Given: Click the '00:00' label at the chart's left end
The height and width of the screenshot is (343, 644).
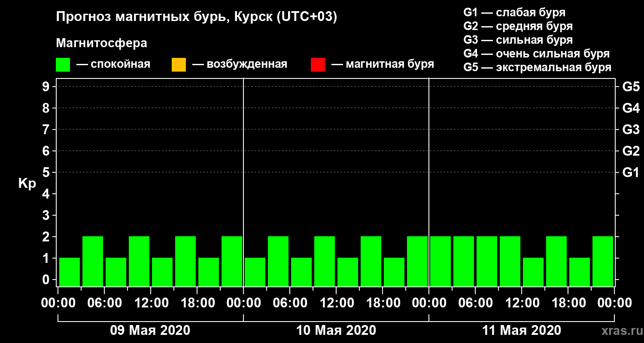Looking at the screenshot, I should click(x=58, y=303).
